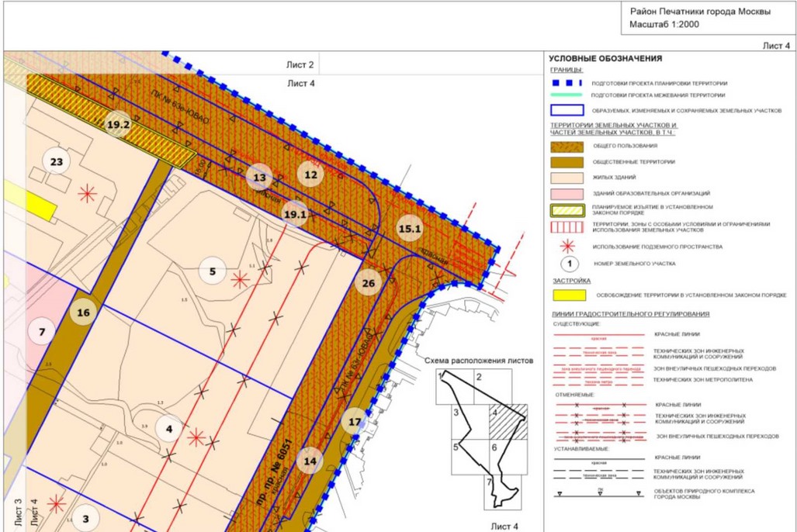The width and height of the screenshot is (797, 532).
Task: Click the 'Лист 2' label above map
Action: (300, 64)
